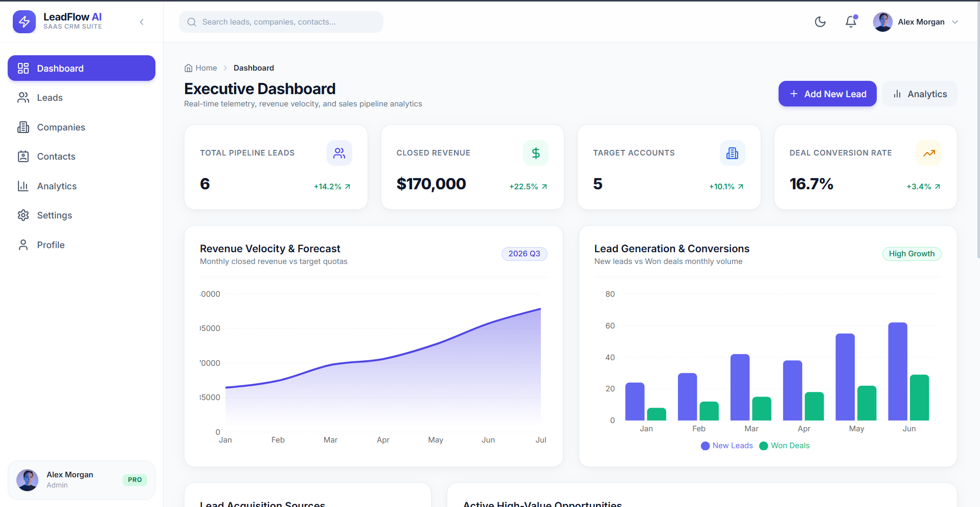Viewport: 980px width, 507px height.
Task: Click the Dashboard grid icon in sidebar
Action: coord(23,68)
